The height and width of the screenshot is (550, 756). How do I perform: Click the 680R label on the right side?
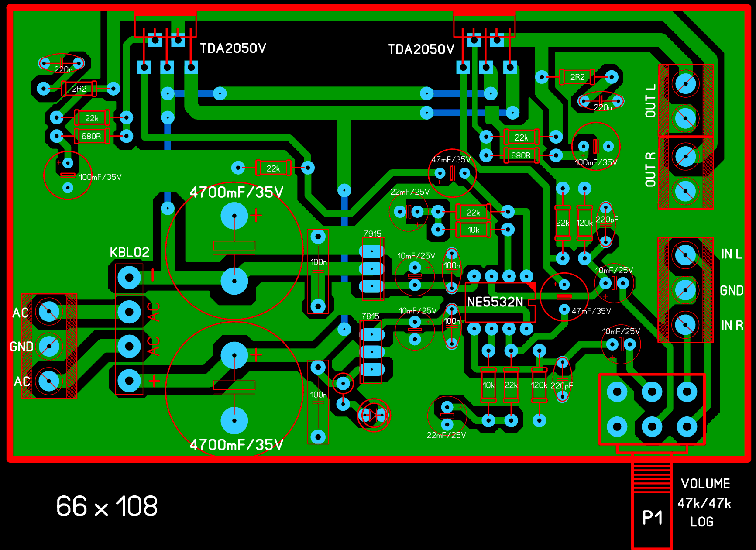521,155
